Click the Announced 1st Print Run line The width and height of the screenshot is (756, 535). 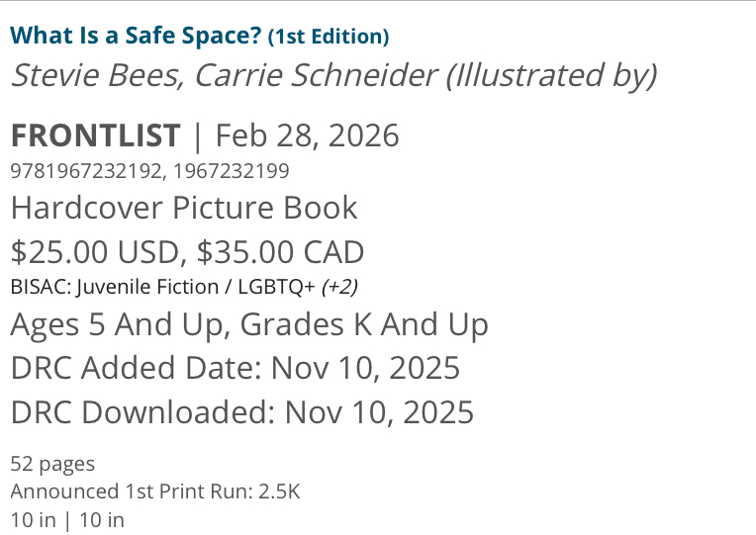pyautogui.click(x=155, y=491)
